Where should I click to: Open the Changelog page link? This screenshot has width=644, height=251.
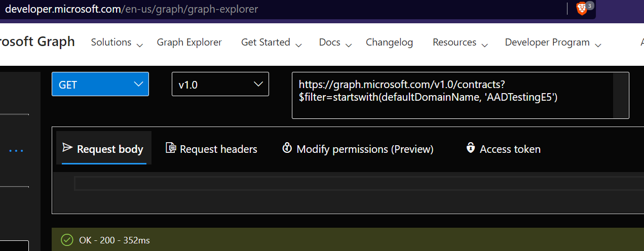(x=390, y=43)
